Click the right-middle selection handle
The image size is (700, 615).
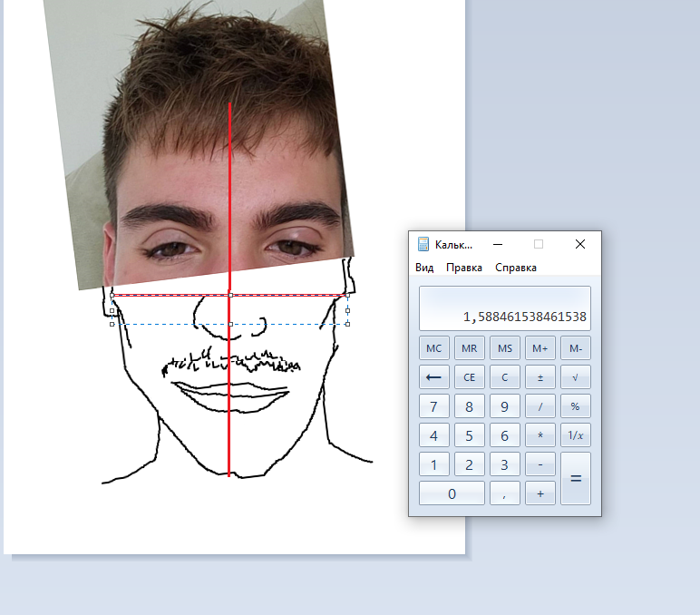[x=348, y=310]
